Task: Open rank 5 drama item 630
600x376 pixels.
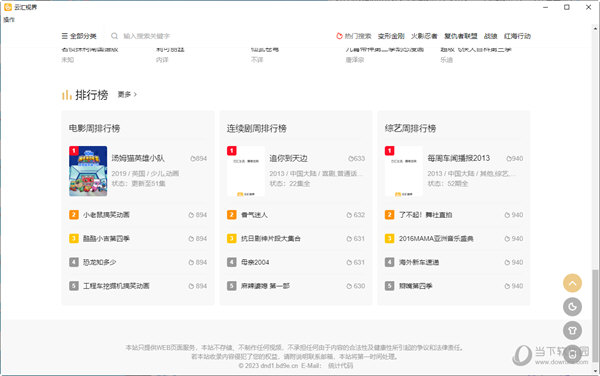Action: point(265,286)
